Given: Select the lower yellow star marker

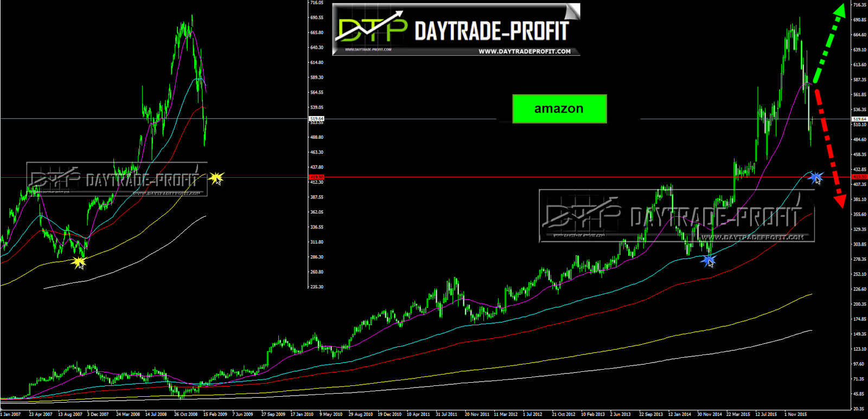Looking at the screenshot, I should pos(79,262).
